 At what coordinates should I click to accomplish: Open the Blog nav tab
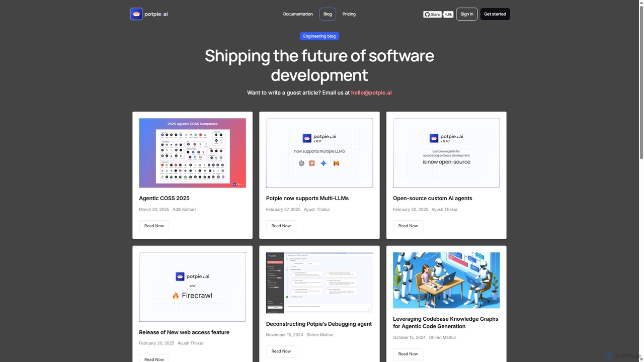(328, 14)
